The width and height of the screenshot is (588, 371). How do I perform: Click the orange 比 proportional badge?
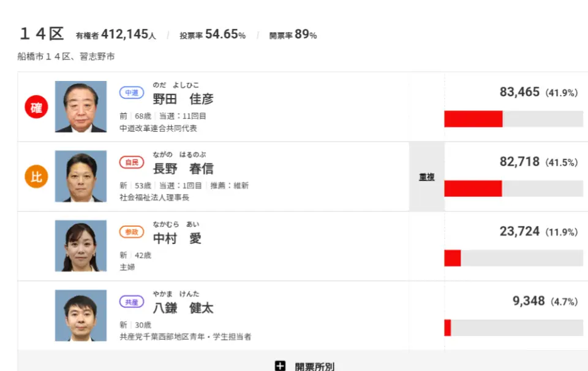click(36, 177)
